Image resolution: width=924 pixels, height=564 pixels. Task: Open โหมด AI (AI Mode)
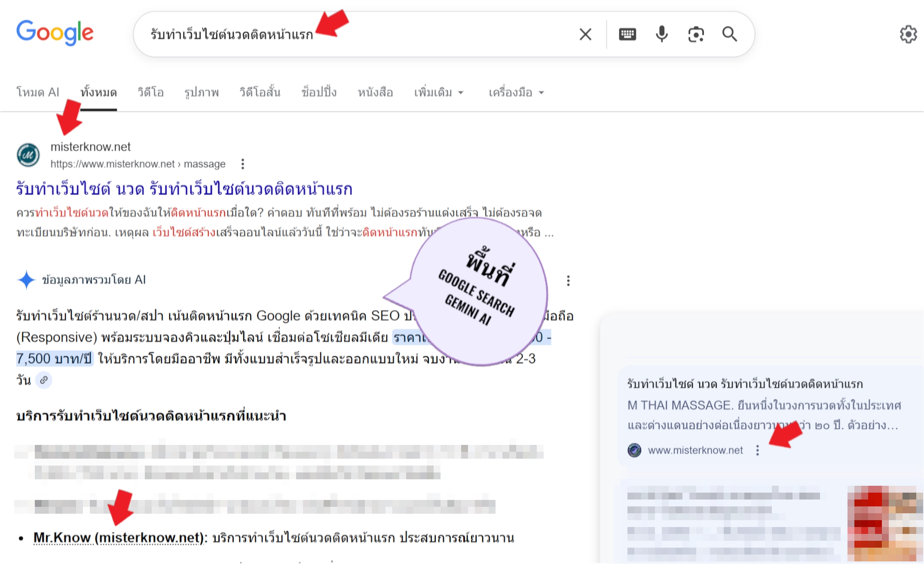(x=38, y=92)
